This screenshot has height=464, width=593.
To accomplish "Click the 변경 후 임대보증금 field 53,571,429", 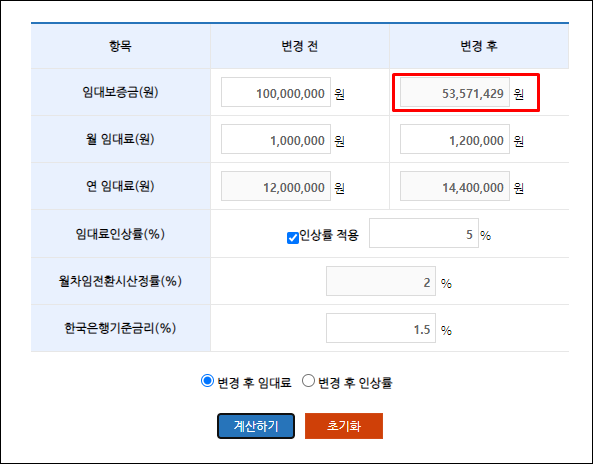I will click(455, 92).
